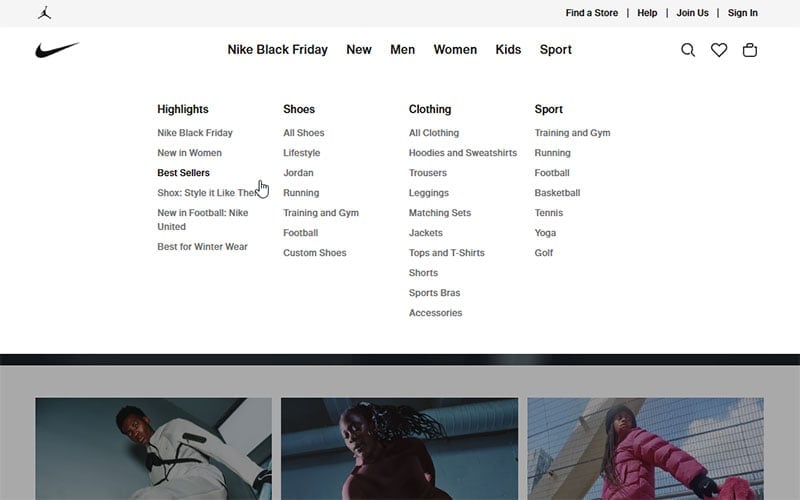Open favourites via the heart icon
The height and width of the screenshot is (500, 800).
pos(719,50)
